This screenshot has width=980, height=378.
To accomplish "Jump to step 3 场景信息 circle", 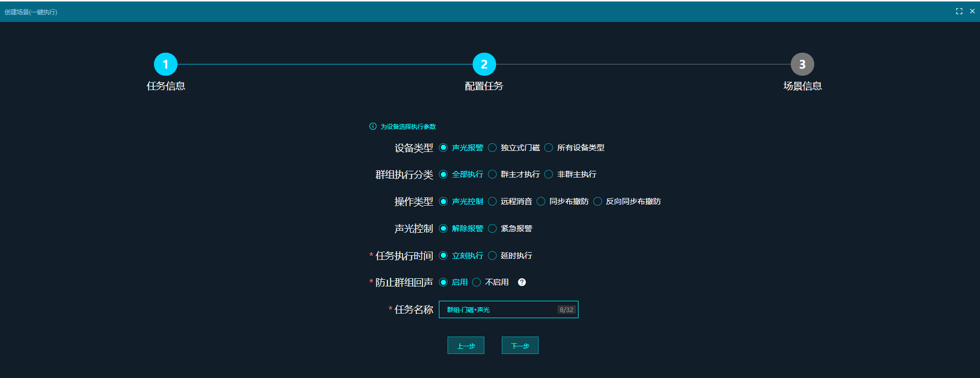I will pyautogui.click(x=802, y=64).
